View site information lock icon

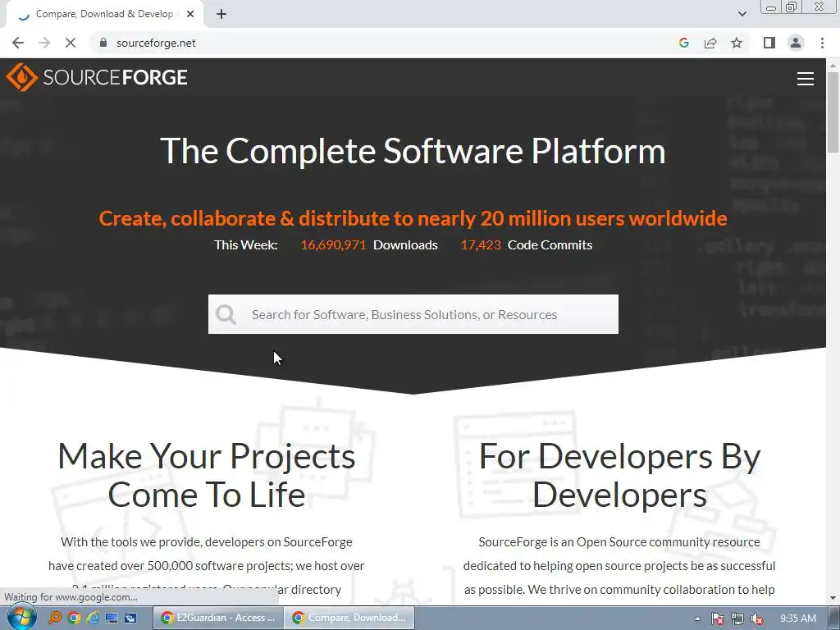coord(103,43)
